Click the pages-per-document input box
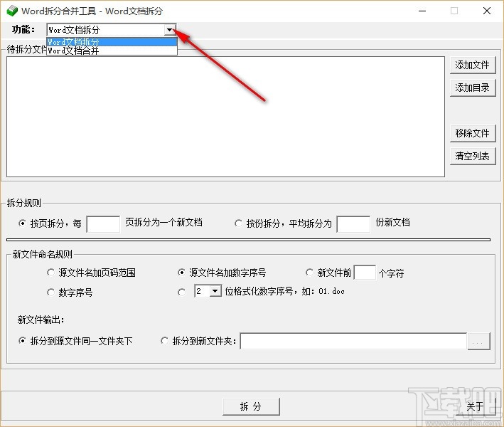Image resolution: width=504 pixels, height=427 pixels. (103, 224)
